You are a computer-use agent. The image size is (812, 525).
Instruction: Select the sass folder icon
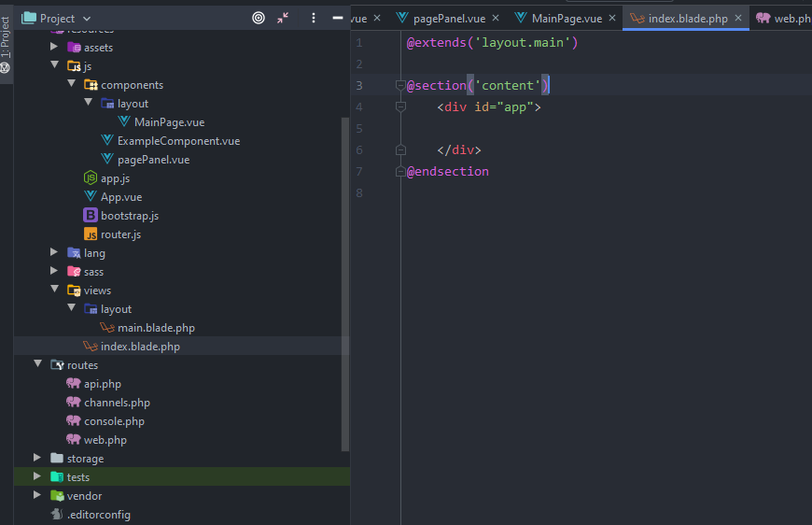(74, 272)
